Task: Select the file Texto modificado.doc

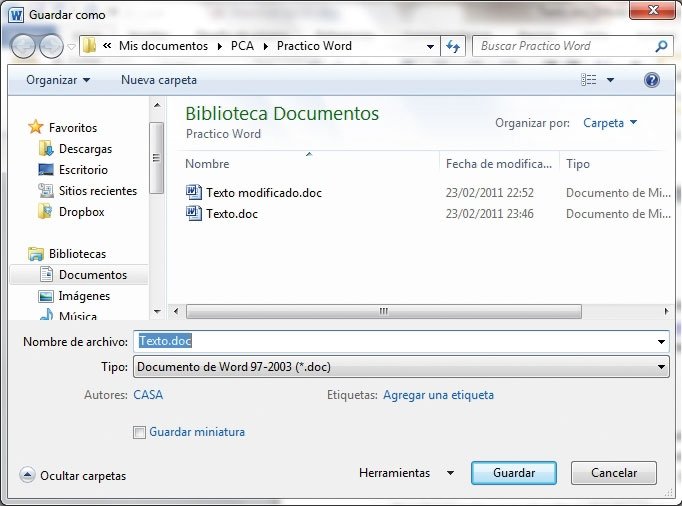Action: [x=264, y=192]
